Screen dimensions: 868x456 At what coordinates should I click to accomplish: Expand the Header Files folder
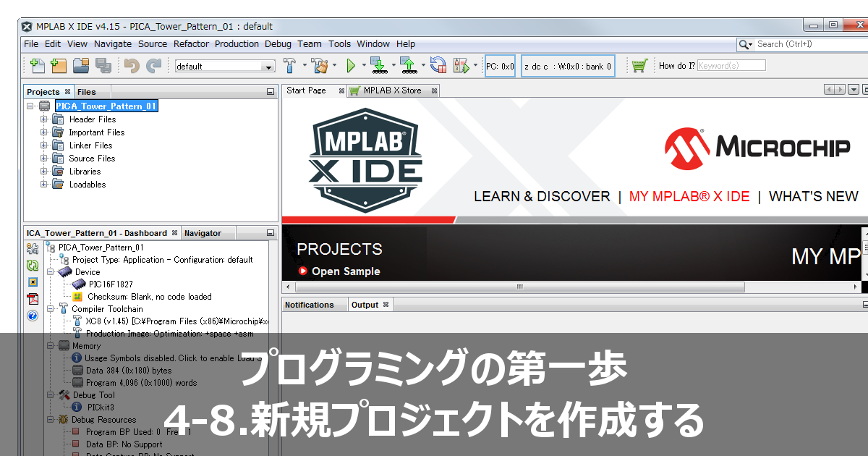[x=43, y=119]
